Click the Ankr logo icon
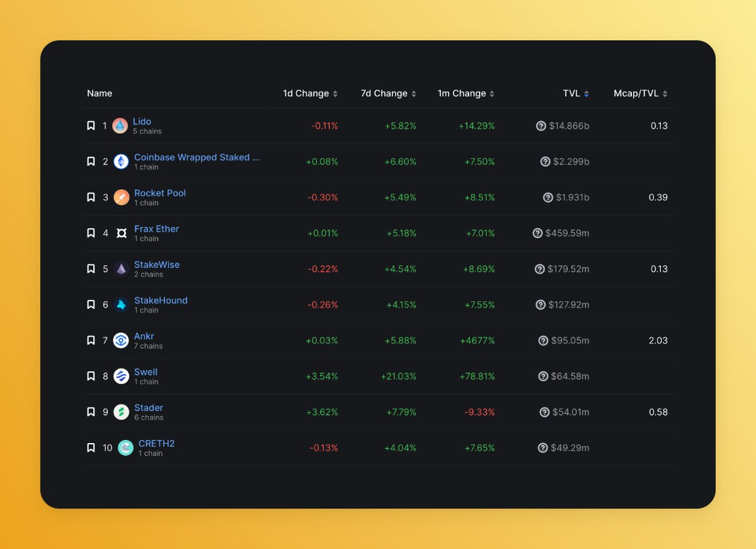Image resolution: width=756 pixels, height=549 pixels. (121, 340)
